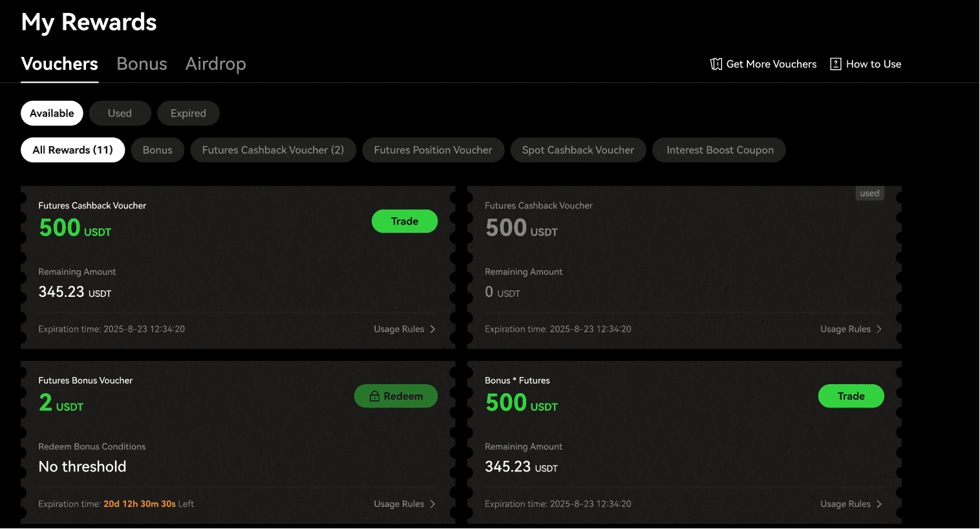
Task: Filter by Spot Cashback Voucher
Action: tap(578, 150)
